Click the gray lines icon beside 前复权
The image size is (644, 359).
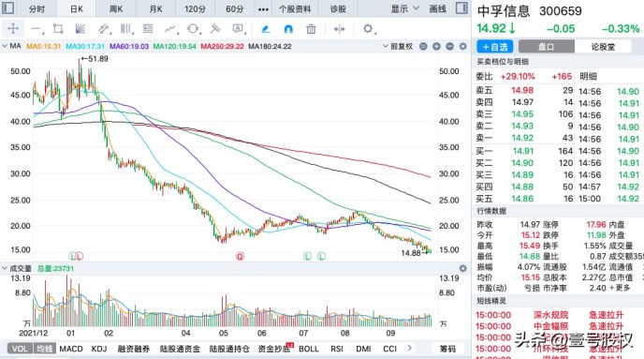pyautogui.click(x=423, y=47)
